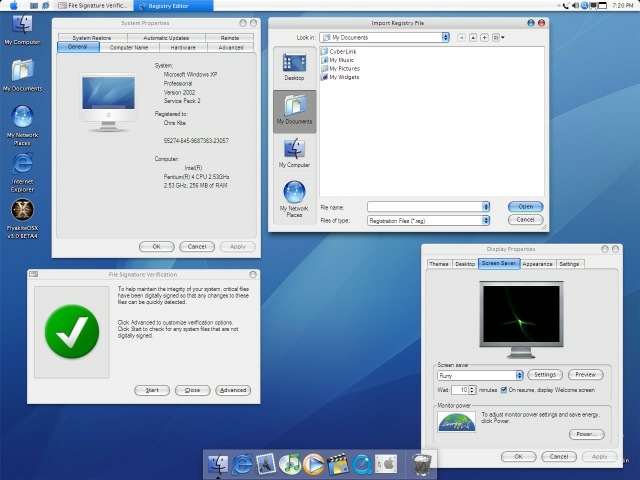Open My Computer desktop icon

[x=22, y=30]
